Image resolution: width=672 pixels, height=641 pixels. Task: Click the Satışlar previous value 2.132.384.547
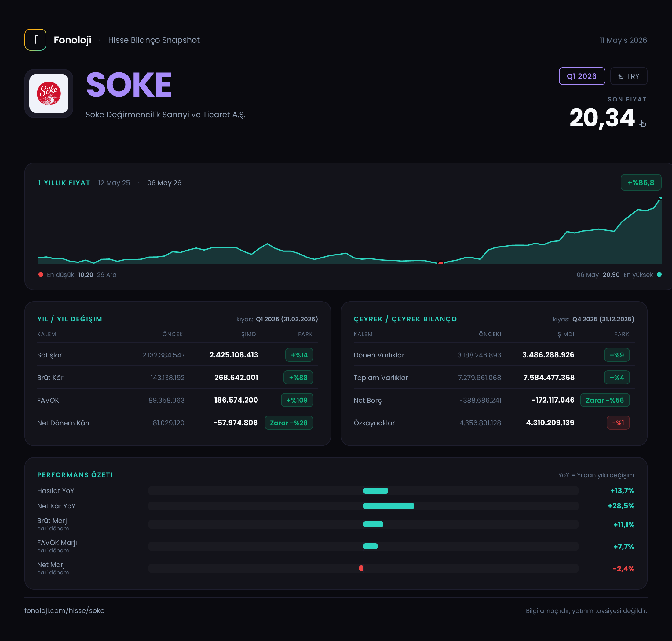pyautogui.click(x=163, y=355)
